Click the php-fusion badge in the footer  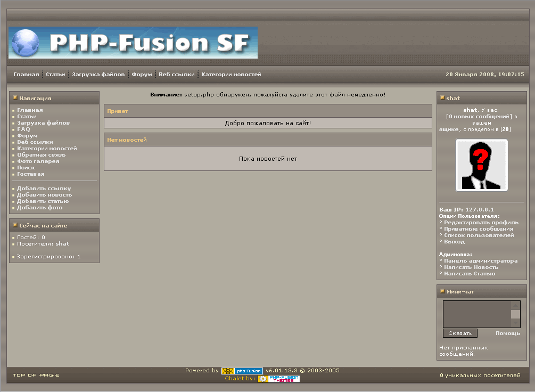point(242,371)
